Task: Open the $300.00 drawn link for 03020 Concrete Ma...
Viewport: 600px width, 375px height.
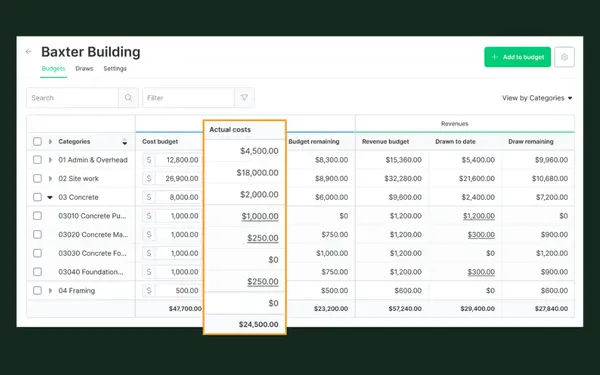Action: pos(481,235)
